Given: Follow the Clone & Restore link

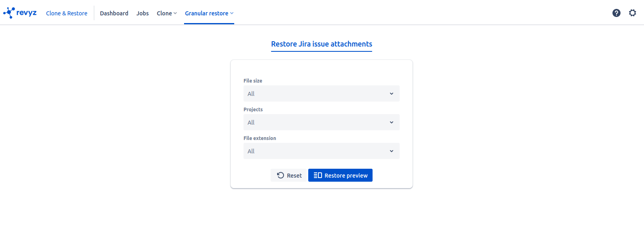Looking at the screenshot, I should point(67,13).
